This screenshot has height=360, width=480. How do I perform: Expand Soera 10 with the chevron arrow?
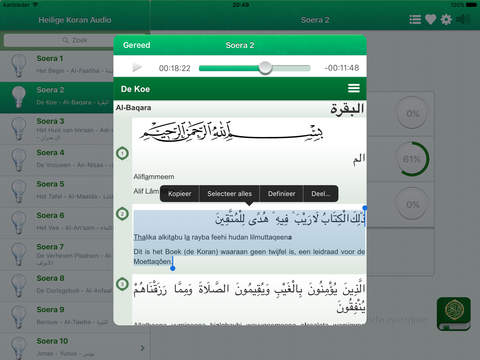(142, 348)
